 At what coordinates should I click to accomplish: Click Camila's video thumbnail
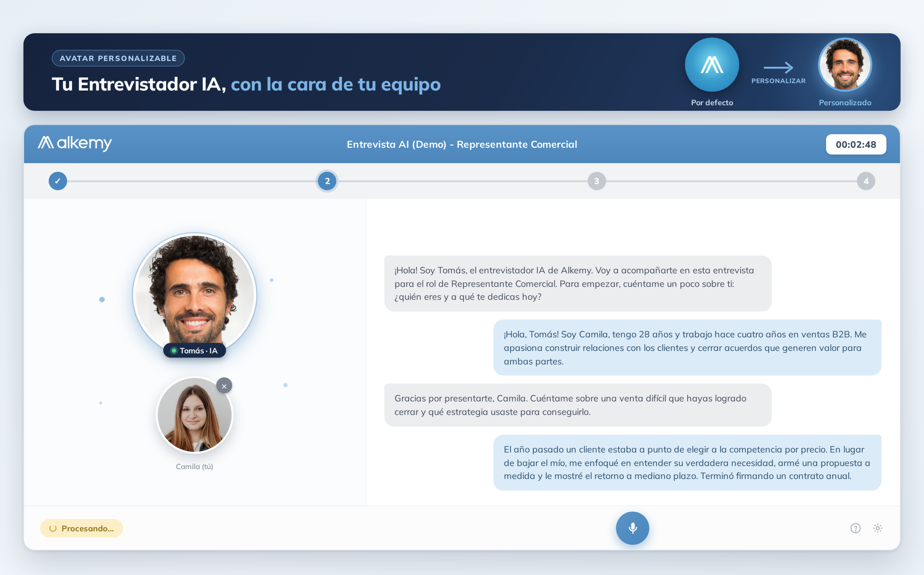coord(195,415)
